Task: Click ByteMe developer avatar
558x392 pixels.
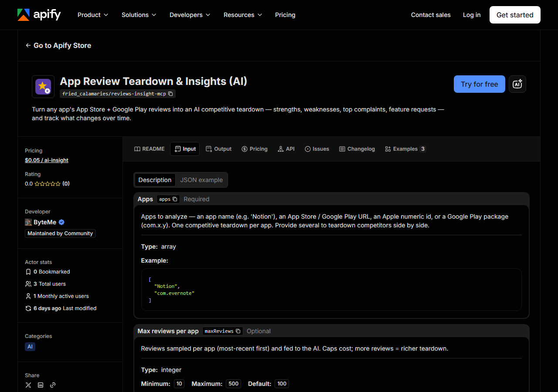Action: (28, 222)
